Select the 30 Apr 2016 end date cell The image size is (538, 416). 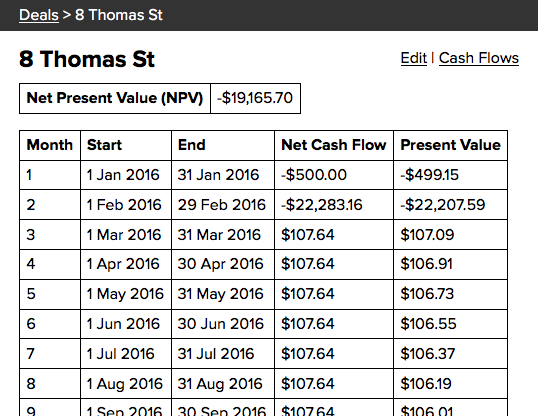coord(223,264)
